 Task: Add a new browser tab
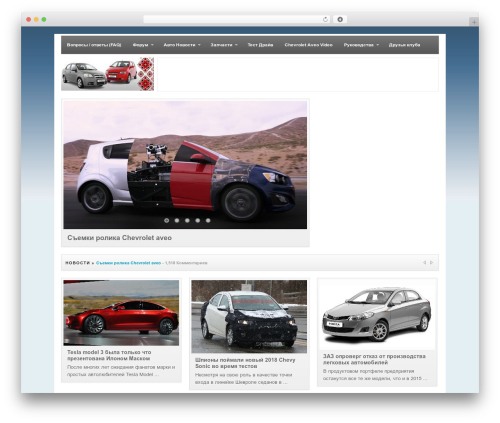pos(474,22)
